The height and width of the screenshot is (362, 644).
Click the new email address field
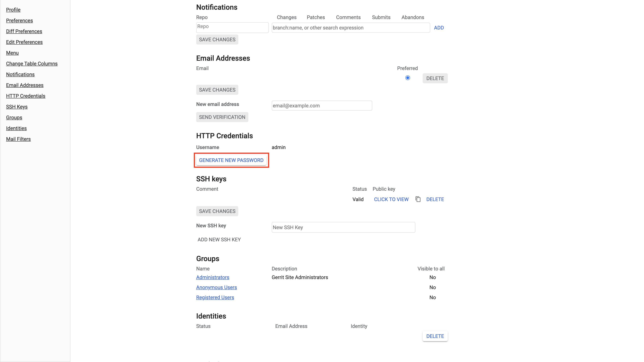pyautogui.click(x=321, y=105)
